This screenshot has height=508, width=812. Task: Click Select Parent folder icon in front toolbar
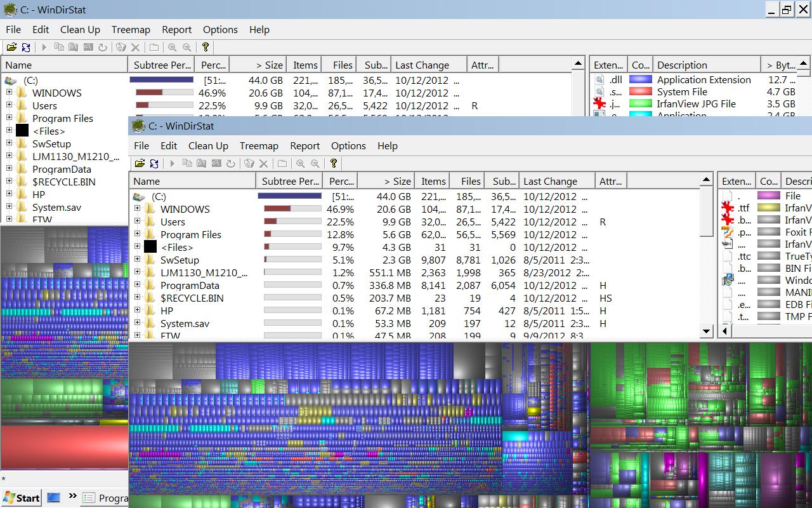pyautogui.click(x=282, y=163)
